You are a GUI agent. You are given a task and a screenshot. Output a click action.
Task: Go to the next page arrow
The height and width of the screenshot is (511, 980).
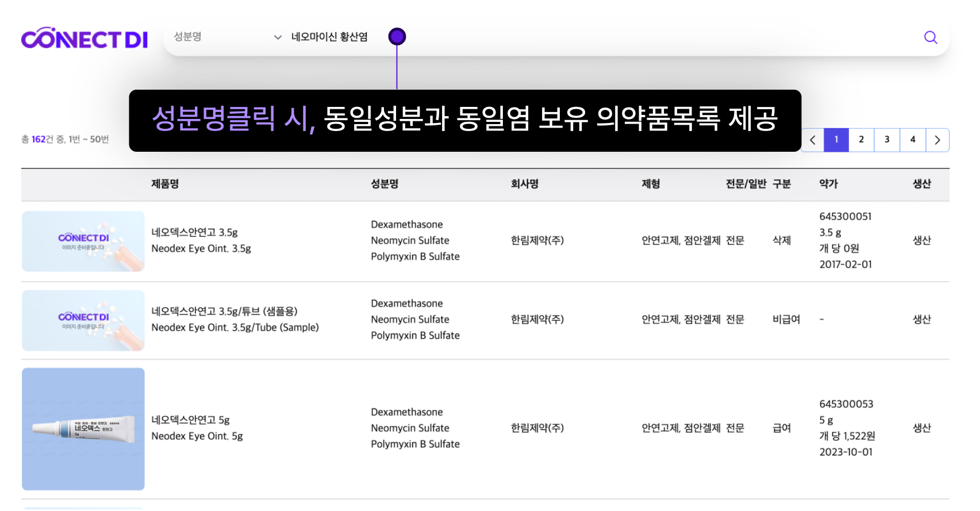pyautogui.click(x=937, y=140)
